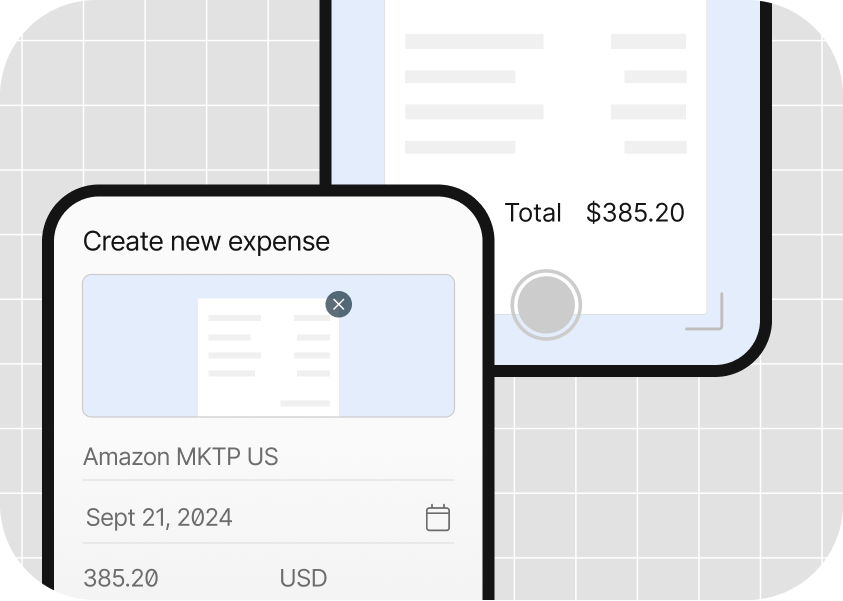The width and height of the screenshot is (843, 601).
Task: Click the Total $385.20 line on the receipt
Action: pyautogui.click(x=595, y=213)
